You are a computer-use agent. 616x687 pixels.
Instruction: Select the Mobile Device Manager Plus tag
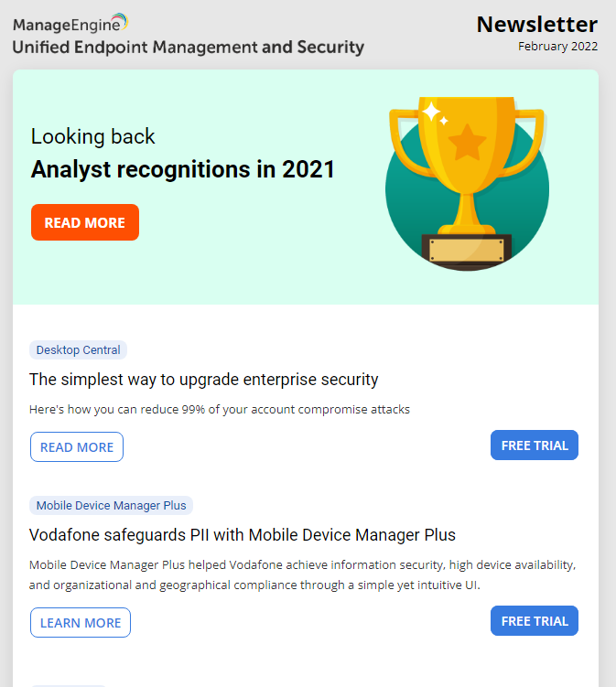111,506
